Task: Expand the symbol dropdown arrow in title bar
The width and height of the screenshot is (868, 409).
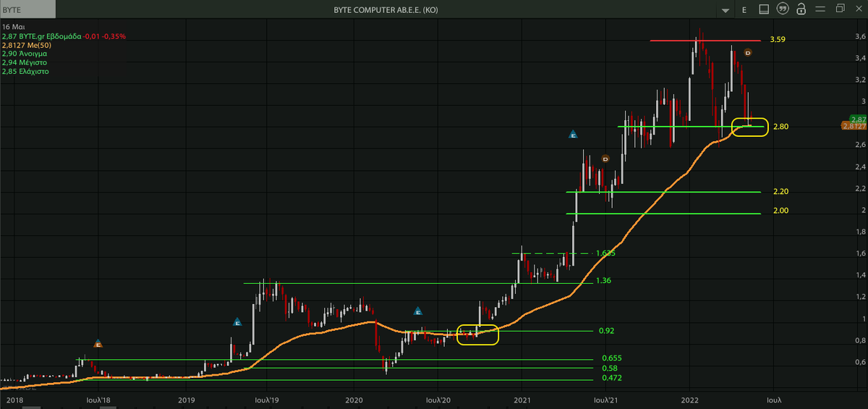Action: [726, 10]
